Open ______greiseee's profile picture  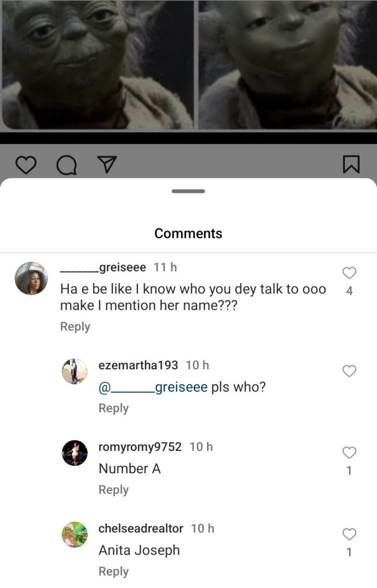point(31,278)
